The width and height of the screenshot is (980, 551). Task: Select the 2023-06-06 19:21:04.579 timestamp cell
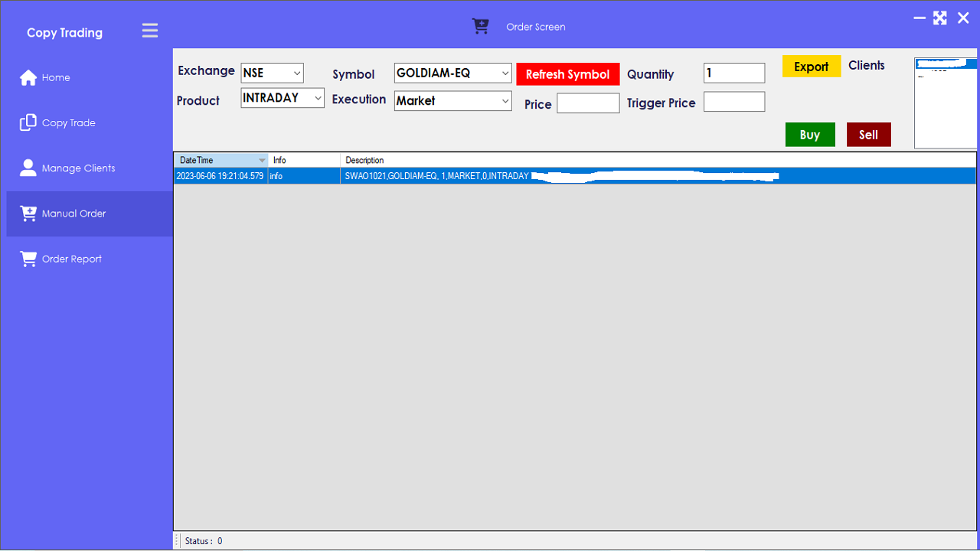pos(220,176)
